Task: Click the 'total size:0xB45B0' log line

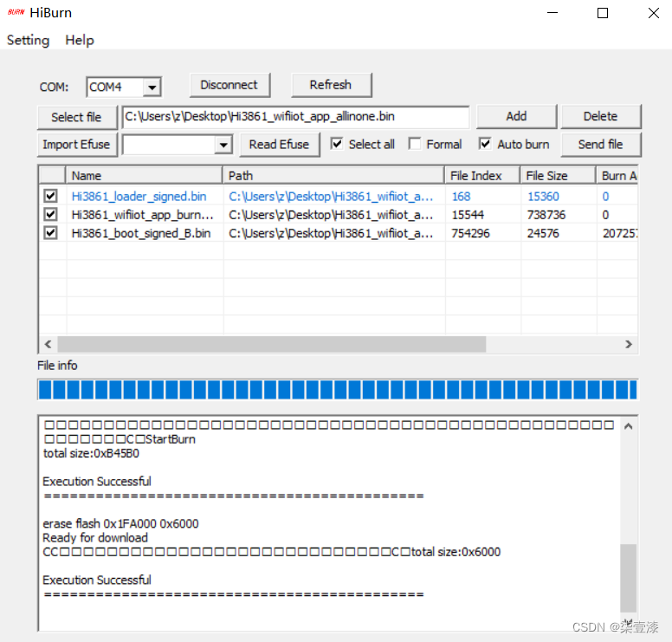Action: coord(91,454)
